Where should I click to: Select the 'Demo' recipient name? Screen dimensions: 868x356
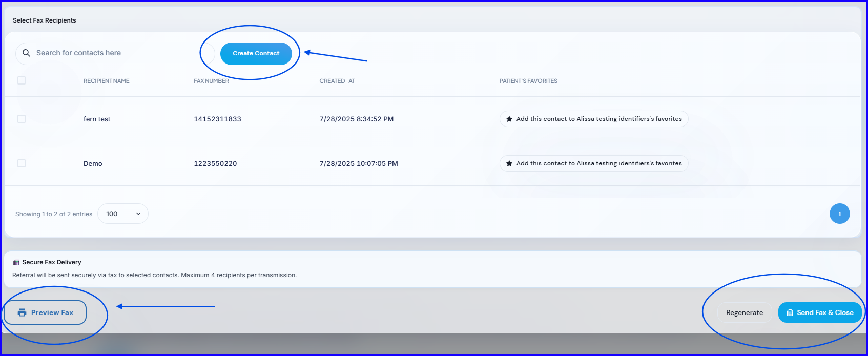click(x=93, y=163)
